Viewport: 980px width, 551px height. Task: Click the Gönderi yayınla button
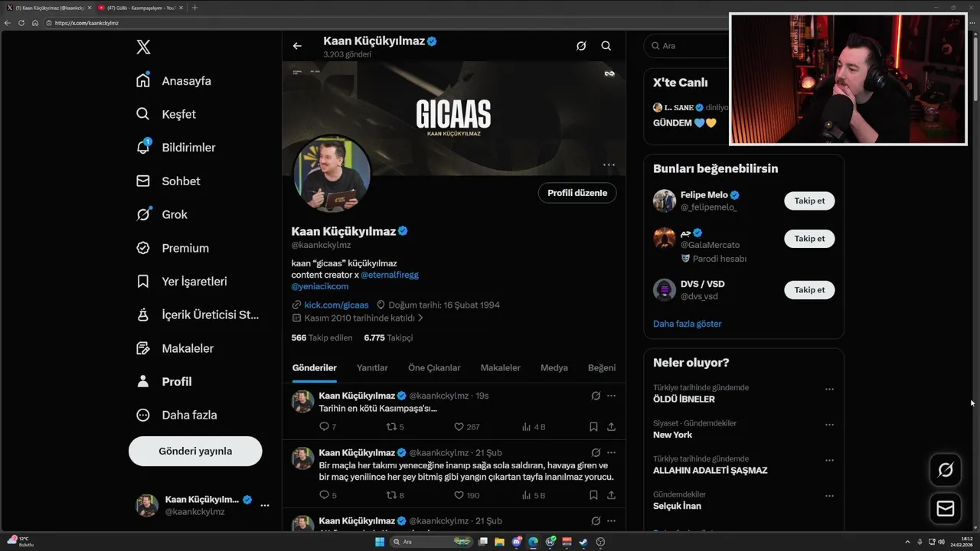[x=195, y=451]
